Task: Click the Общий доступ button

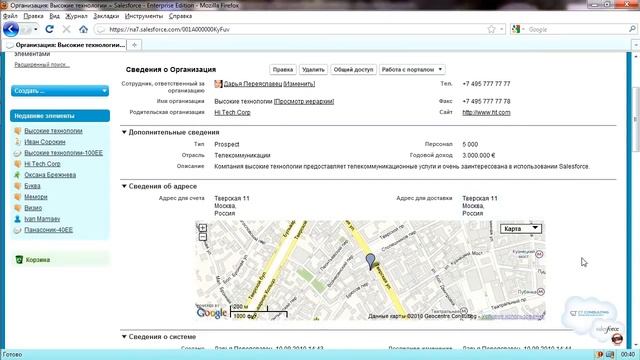Action: [353, 70]
